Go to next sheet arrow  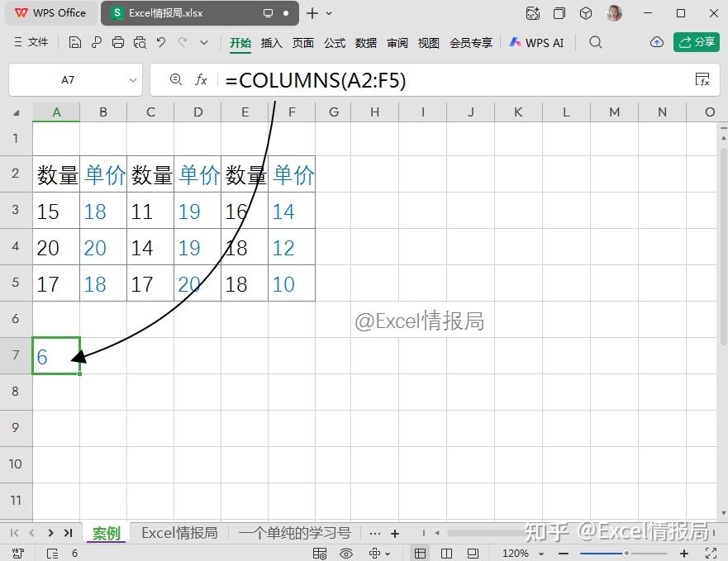tap(50, 533)
